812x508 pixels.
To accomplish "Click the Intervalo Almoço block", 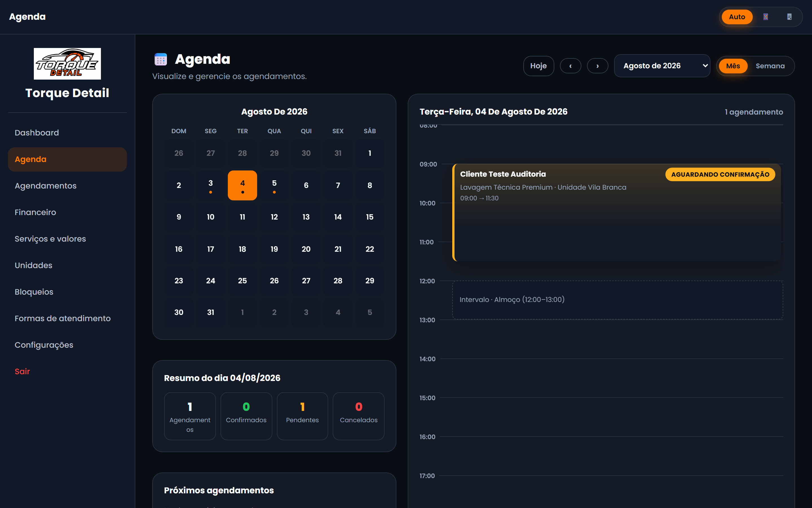I will [617, 300].
